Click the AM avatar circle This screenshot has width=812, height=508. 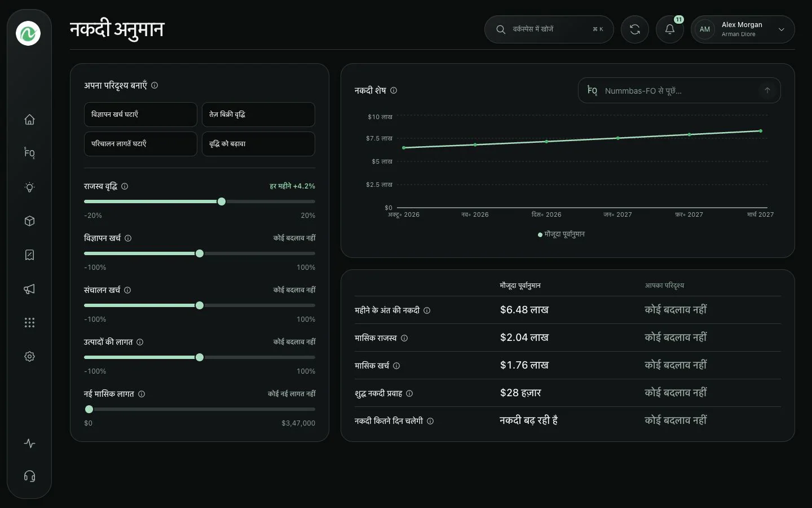(705, 29)
